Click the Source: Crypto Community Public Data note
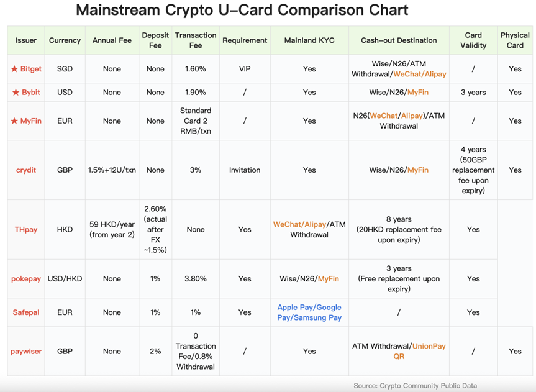 (x=415, y=386)
